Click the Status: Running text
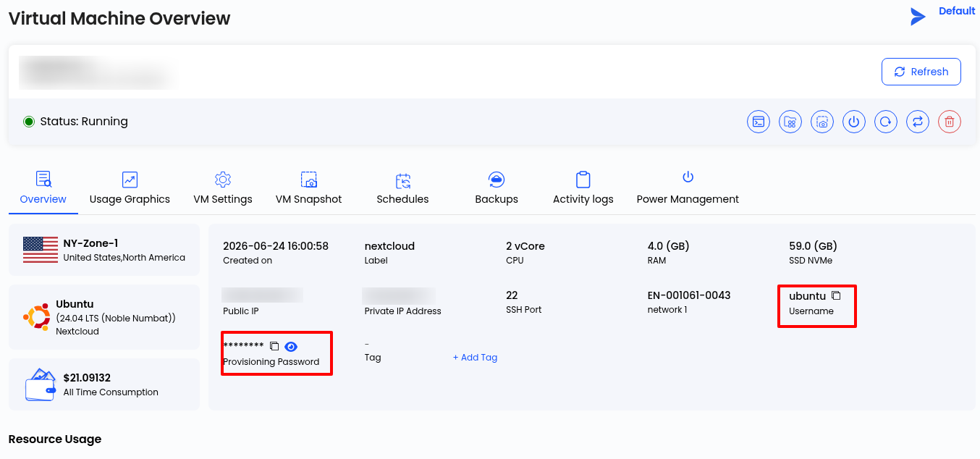980x459 pixels. pyautogui.click(x=84, y=122)
